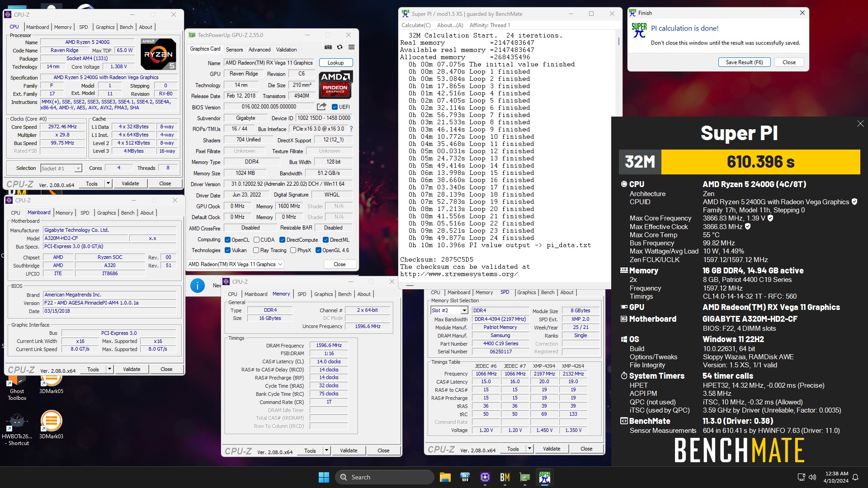Click the Gigabyte Technology Co. Ltd. manufacturer field
This screenshot has width=868, height=488.
pyautogui.click(x=110, y=230)
